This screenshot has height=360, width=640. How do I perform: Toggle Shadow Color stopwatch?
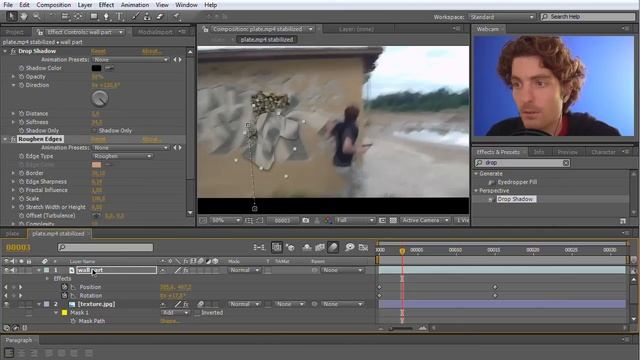tap(21, 68)
